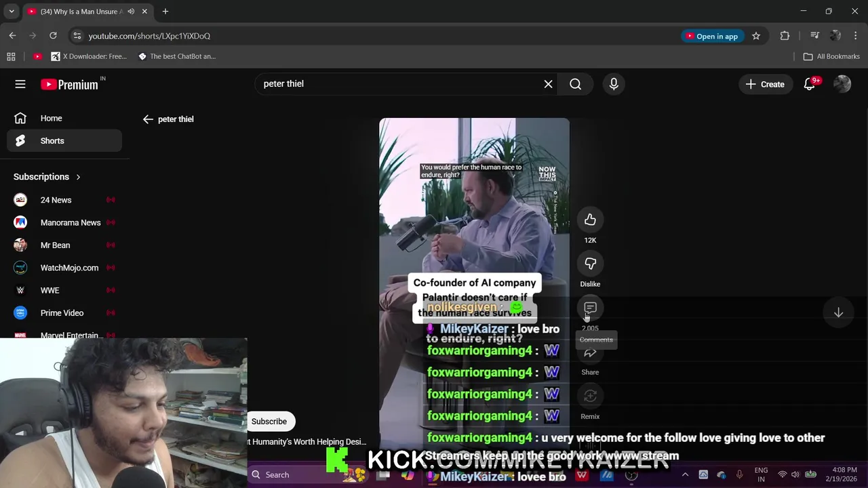Open Mr Bean subscription channel
Image resolution: width=868 pixels, height=488 pixels.
tap(64, 245)
